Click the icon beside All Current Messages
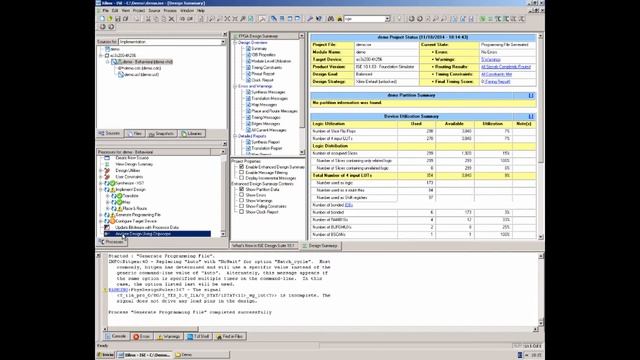This screenshot has height=360, width=640. point(248,130)
